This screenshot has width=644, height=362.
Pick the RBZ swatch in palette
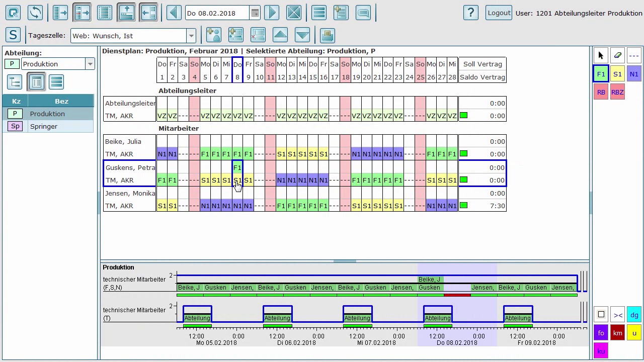617,92
